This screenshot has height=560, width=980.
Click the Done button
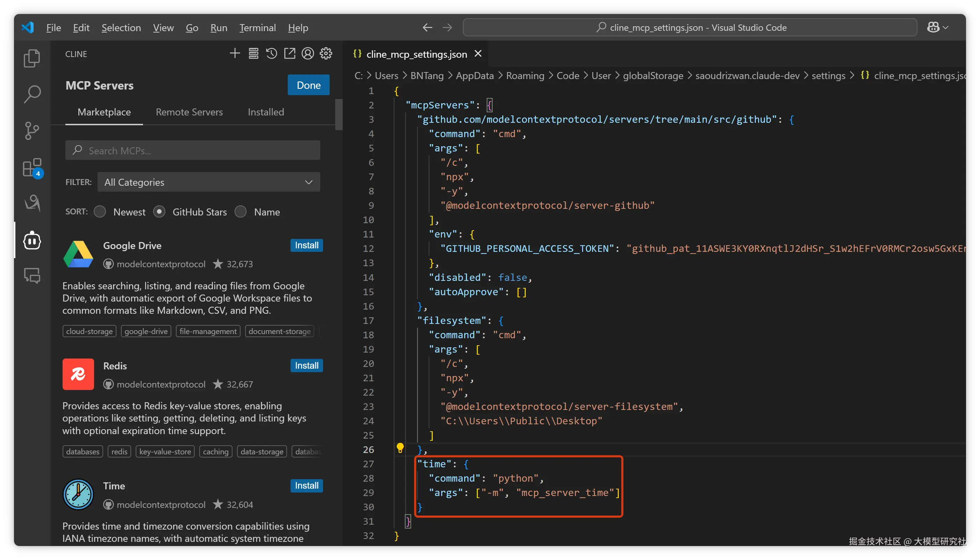[308, 85]
